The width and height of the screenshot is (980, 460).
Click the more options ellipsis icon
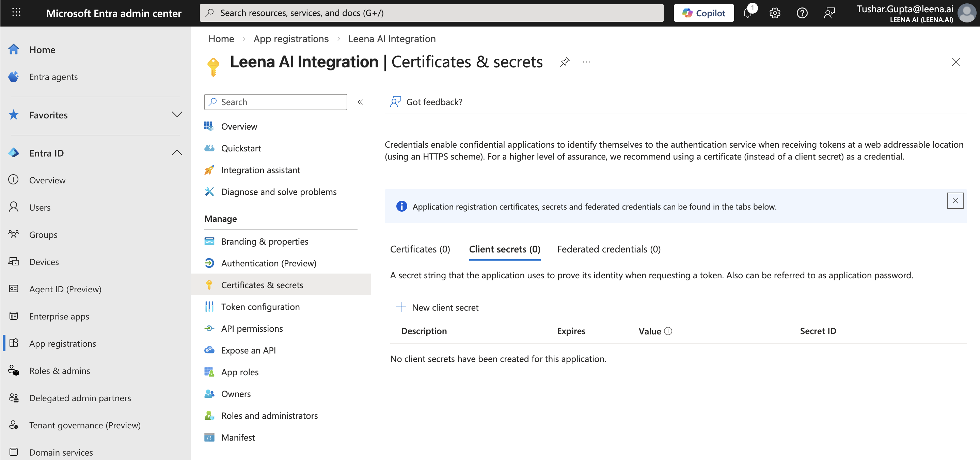tap(587, 62)
